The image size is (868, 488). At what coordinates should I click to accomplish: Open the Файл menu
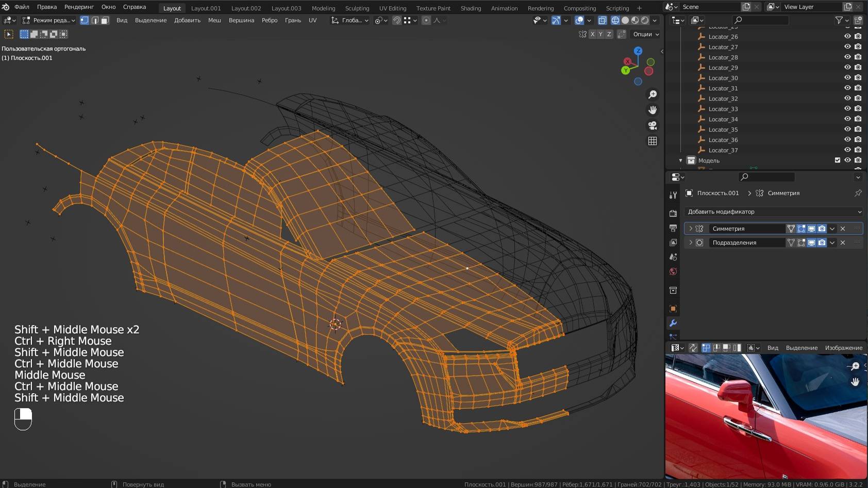click(x=22, y=7)
